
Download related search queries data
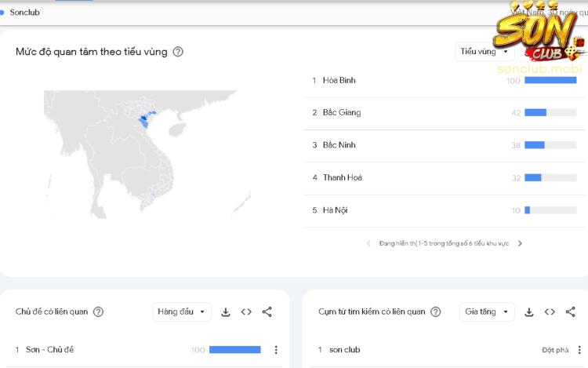[x=529, y=312]
